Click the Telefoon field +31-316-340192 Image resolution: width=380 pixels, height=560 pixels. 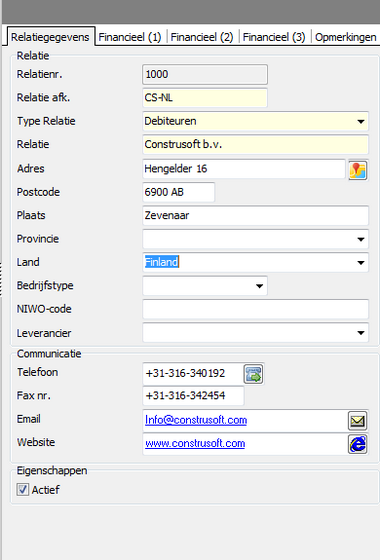(193, 374)
